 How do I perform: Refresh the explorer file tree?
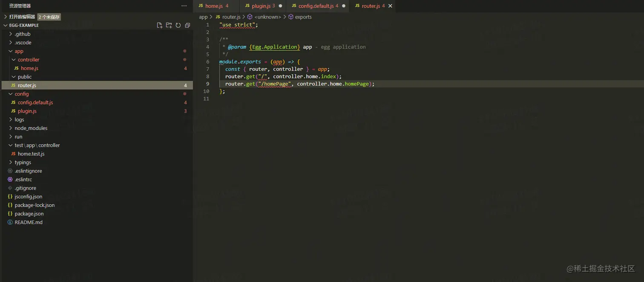[178, 25]
